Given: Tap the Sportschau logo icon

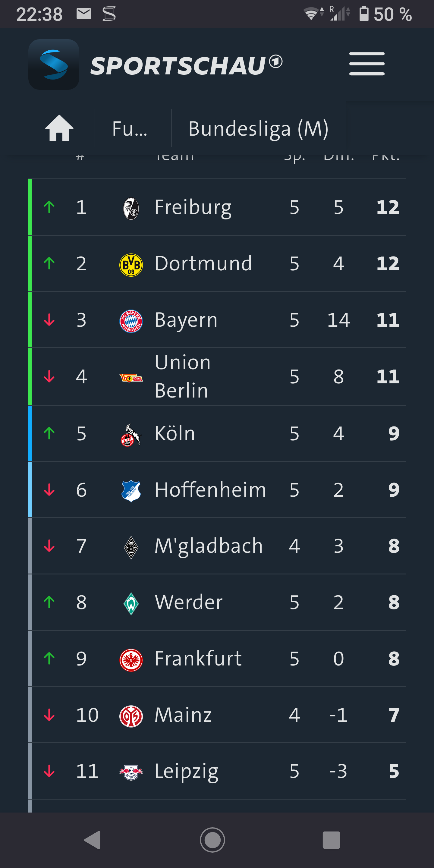Looking at the screenshot, I should tap(54, 64).
